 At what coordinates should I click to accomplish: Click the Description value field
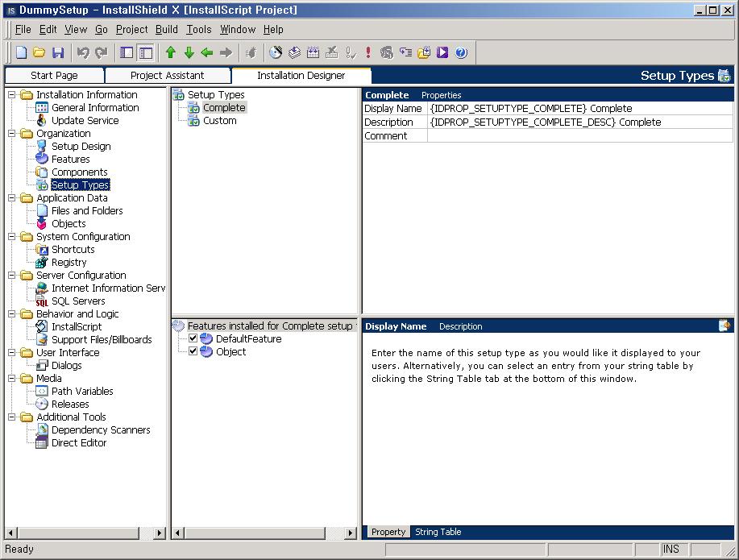click(580, 122)
